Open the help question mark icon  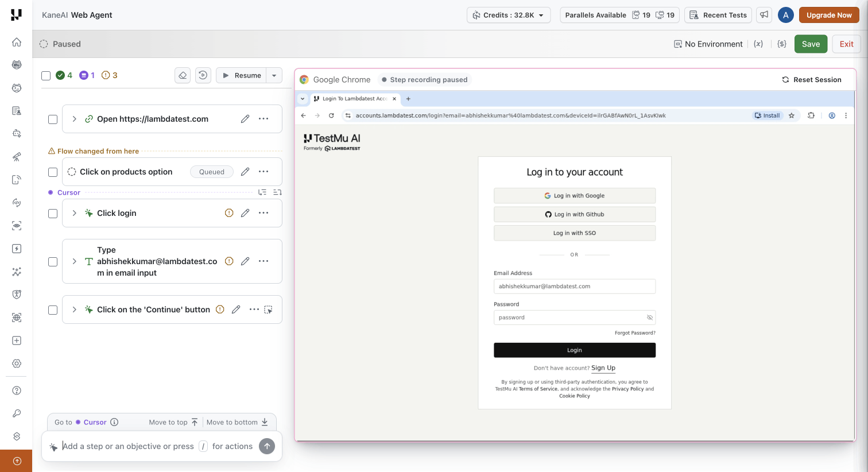click(17, 390)
